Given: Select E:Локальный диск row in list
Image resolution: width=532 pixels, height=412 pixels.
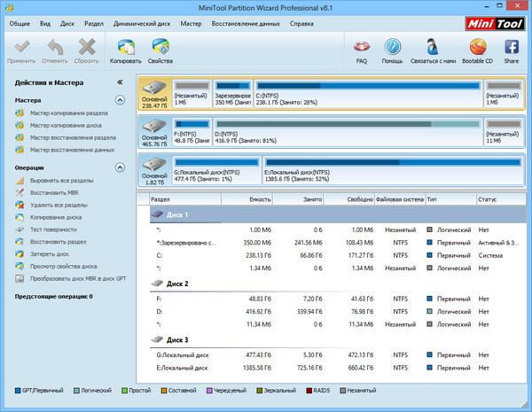Looking at the screenshot, I should click(x=338, y=368).
